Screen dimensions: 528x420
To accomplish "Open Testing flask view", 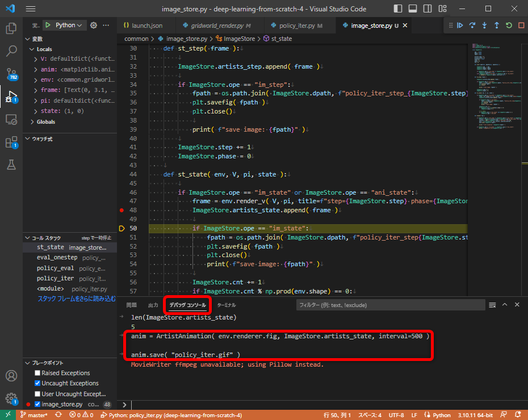I will point(11,165).
